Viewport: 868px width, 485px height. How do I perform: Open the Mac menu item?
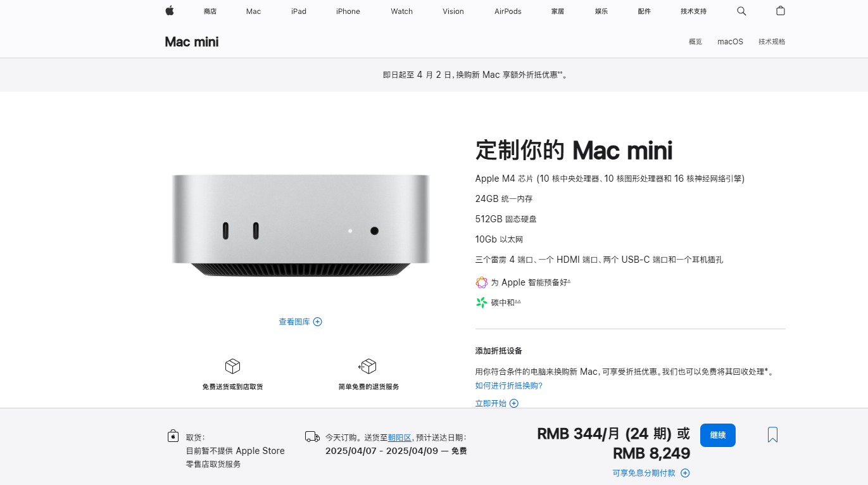click(253, 11)
